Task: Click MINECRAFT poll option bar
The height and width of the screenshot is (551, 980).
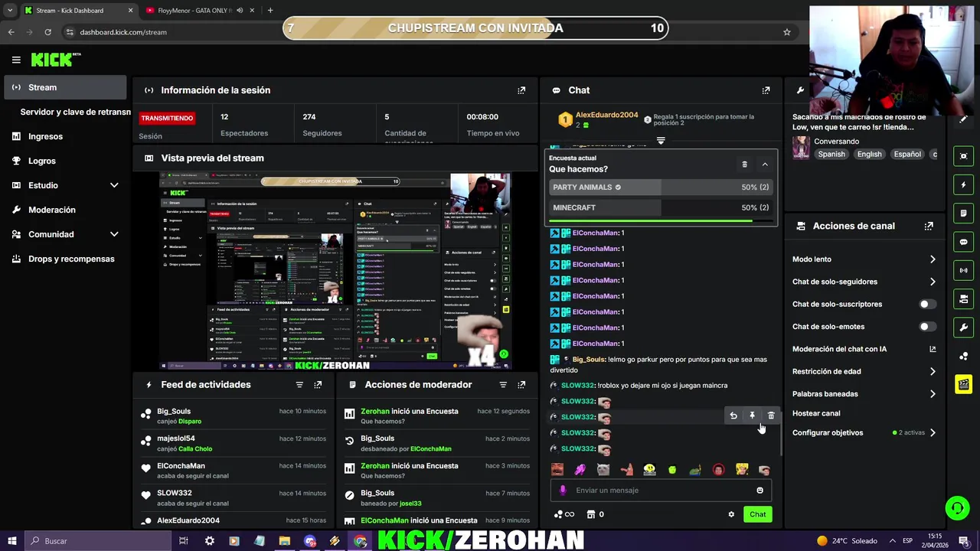Action: 661,207
